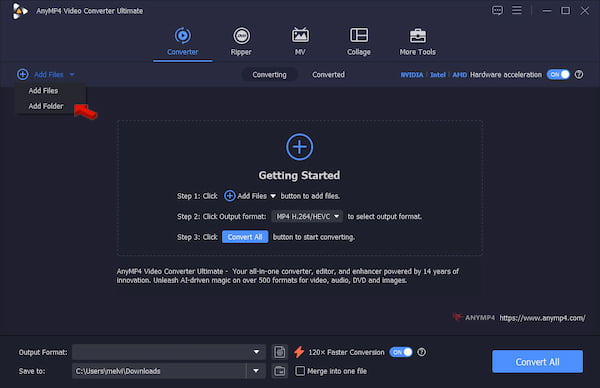Click the AnyMP4 app logo
This screenshot has height=388, width=600.
(x=20, y=11)
